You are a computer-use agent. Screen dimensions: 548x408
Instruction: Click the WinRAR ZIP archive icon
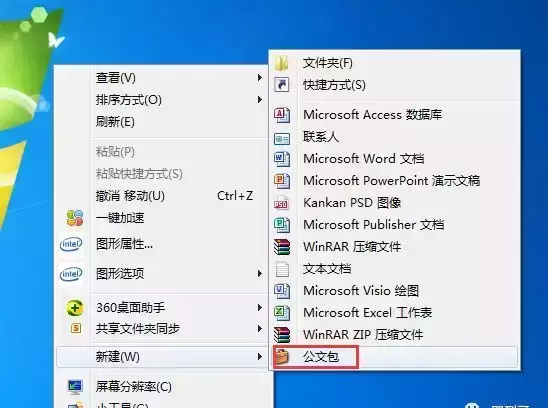(x=282, y=335)
